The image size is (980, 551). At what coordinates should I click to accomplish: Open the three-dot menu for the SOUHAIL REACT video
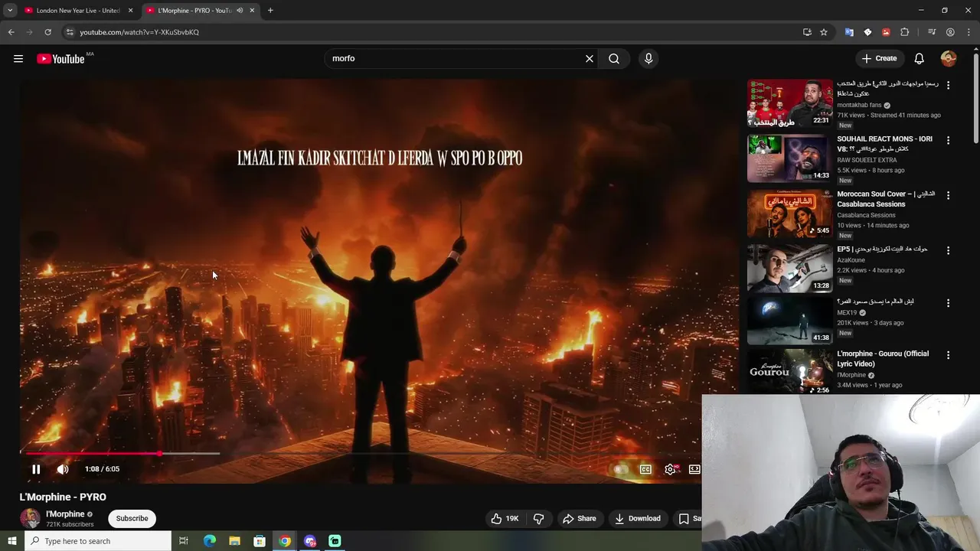click(x=948, y=140)
